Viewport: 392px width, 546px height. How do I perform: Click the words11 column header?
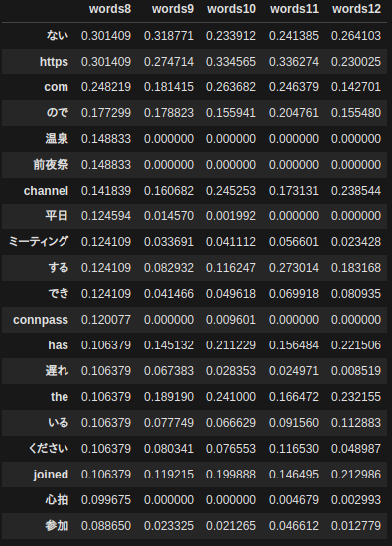[294, 9]
